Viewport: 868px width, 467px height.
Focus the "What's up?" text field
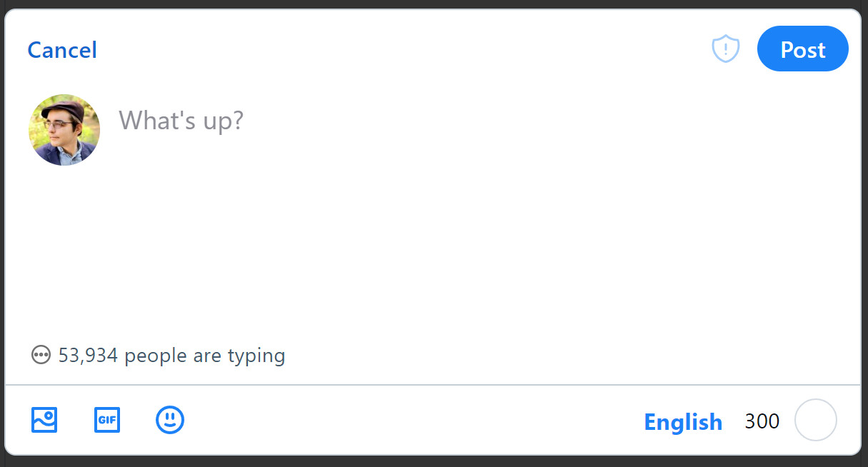(x=486, y=121)
